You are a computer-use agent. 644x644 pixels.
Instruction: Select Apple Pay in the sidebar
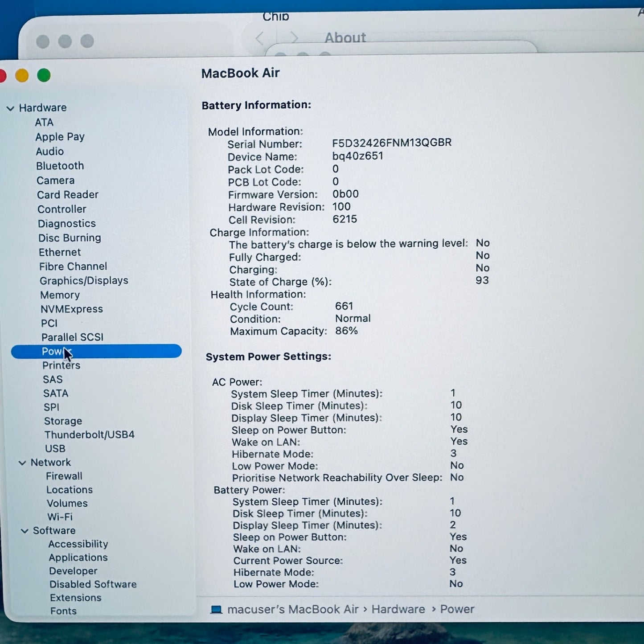coord(60,137)
